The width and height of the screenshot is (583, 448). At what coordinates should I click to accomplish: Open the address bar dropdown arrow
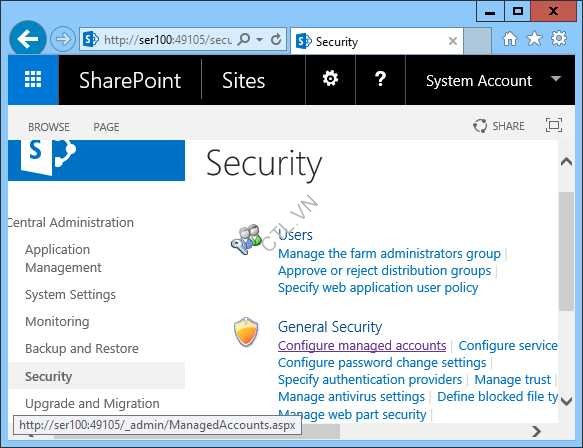point(260,39)
